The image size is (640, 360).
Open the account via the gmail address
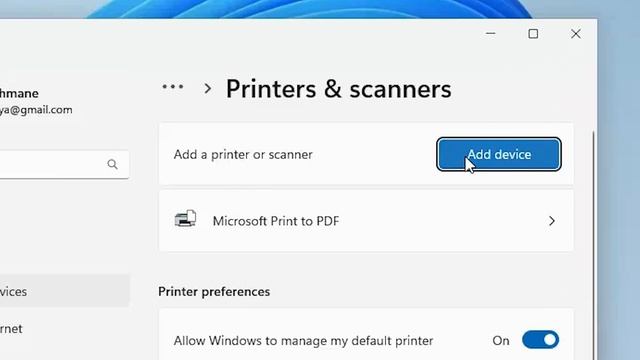pyautogui.click(x=36, y=110)
